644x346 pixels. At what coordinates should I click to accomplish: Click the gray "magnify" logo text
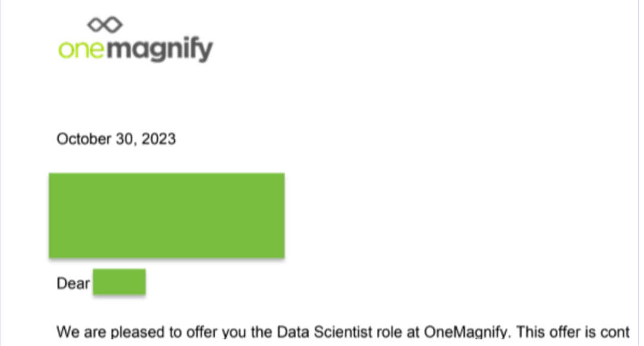(160, 50)
